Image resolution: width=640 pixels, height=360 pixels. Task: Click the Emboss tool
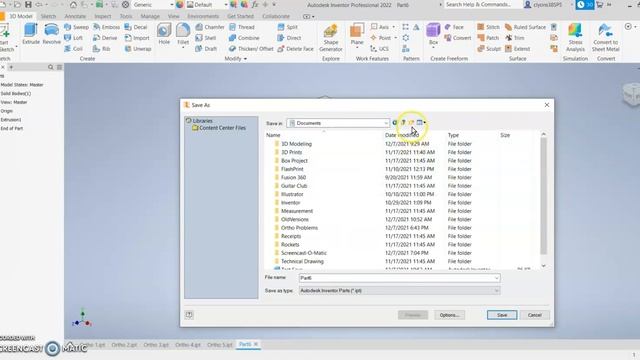[x=106, y=27]
